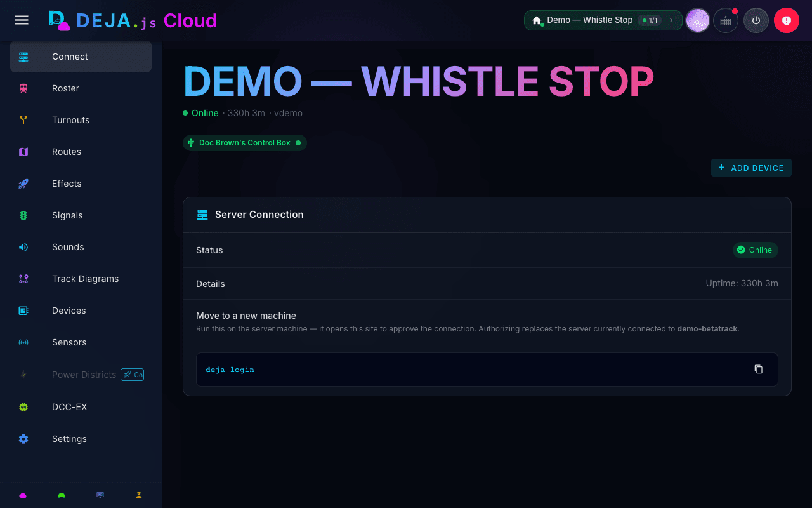The width and height of the screenshot is (812, 508).
Task: Open the Demo — Whistle Stop layout selector
Action: 603,20
